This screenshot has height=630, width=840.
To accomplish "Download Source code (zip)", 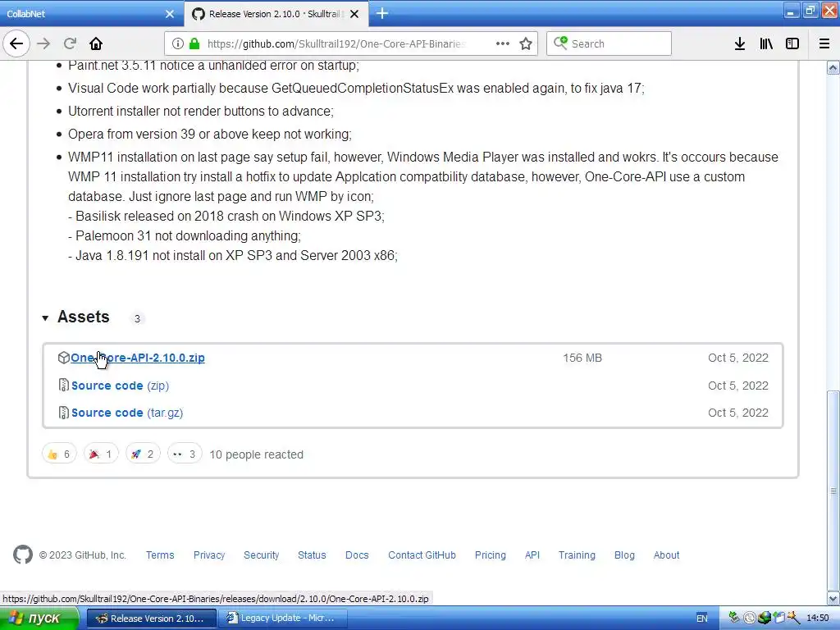I will pos(120,386).
